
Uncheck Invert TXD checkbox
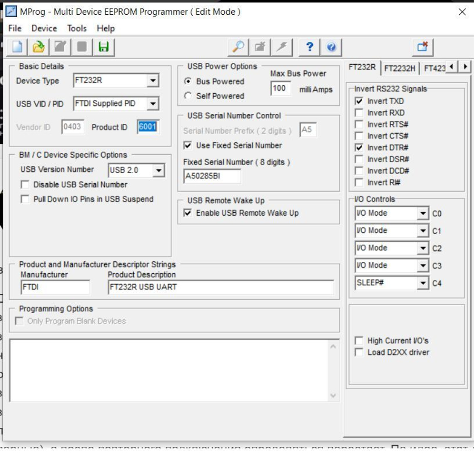359,101
